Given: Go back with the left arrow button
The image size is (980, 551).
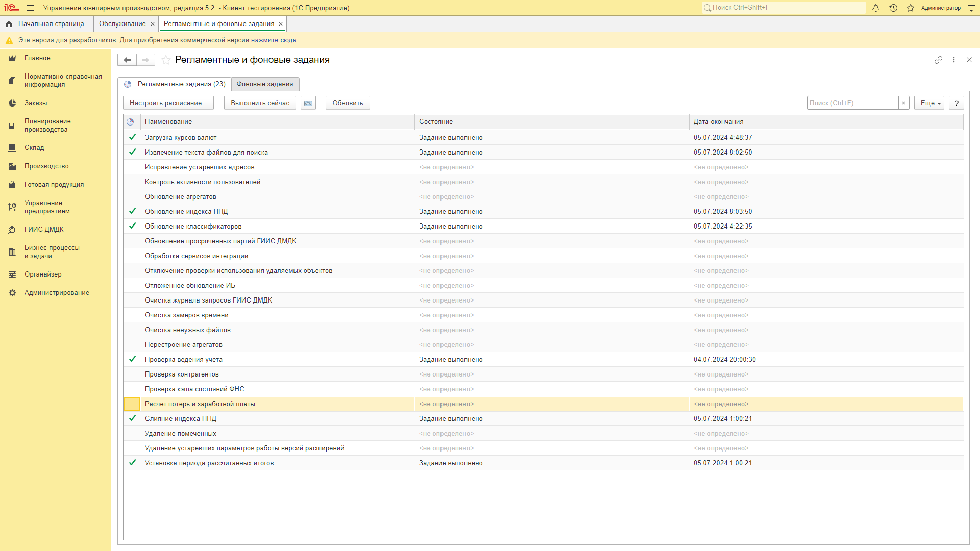Looking at the screenshot, I should [x=127, y=60].
